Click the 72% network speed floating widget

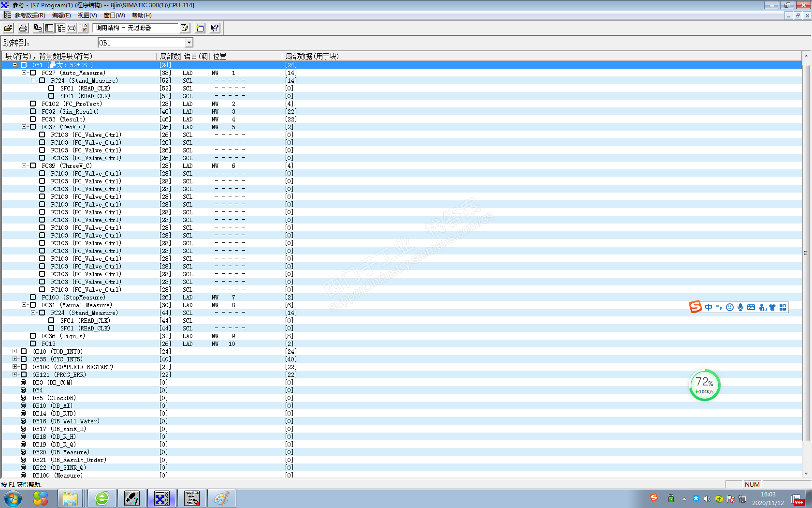[704, 386]
